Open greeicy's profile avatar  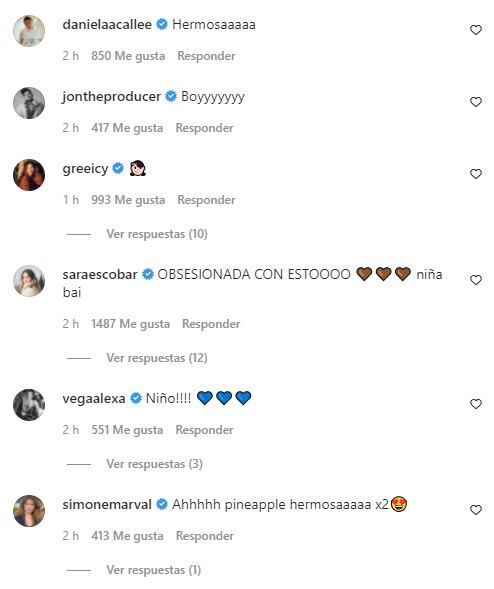pos(29,175)
